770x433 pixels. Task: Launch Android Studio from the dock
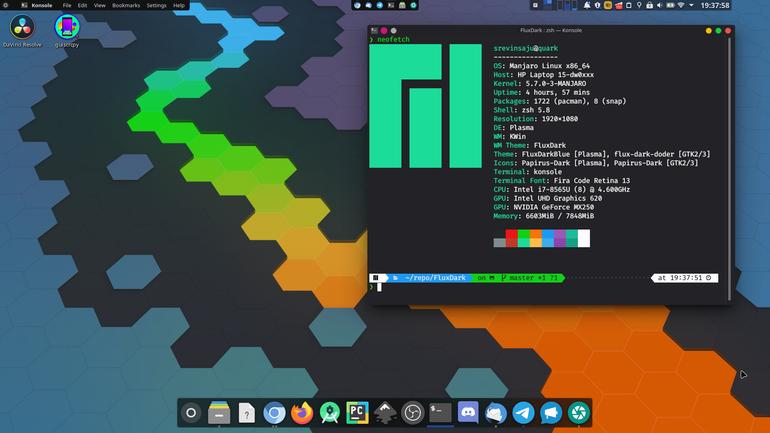pyautogui.click(x=330, y=413)
